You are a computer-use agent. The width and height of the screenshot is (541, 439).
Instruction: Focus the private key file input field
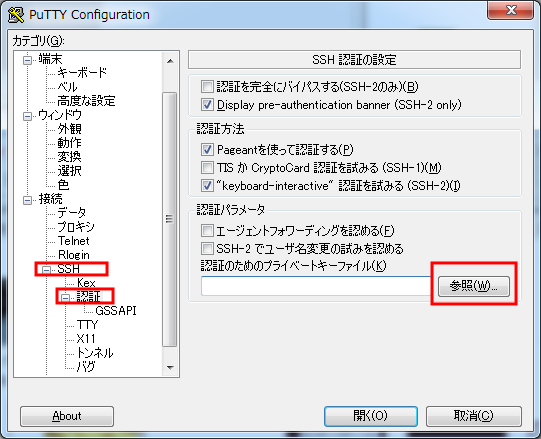(x=316, y=286)
